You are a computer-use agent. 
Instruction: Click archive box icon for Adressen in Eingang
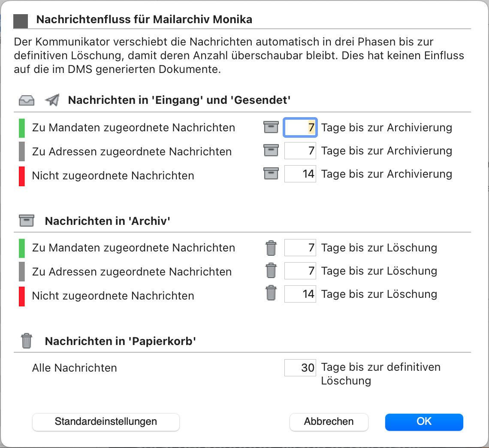271,150
